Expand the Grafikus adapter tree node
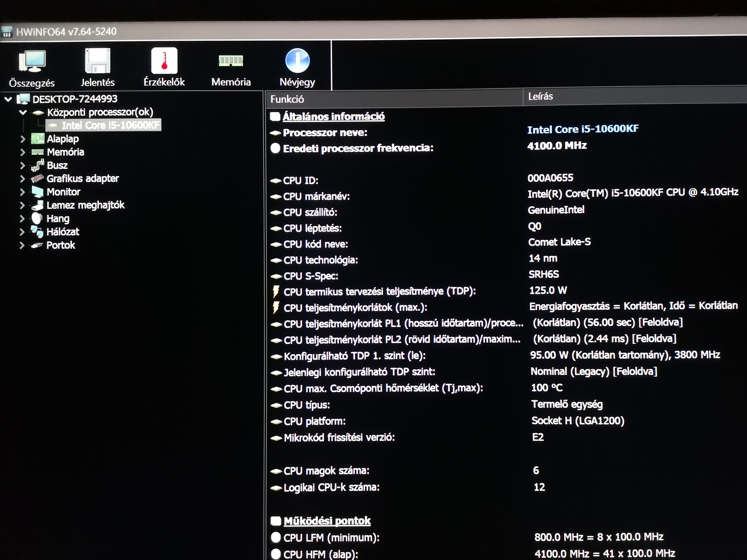Viewport: 747px width, 560px height. (x=22, y=179)
